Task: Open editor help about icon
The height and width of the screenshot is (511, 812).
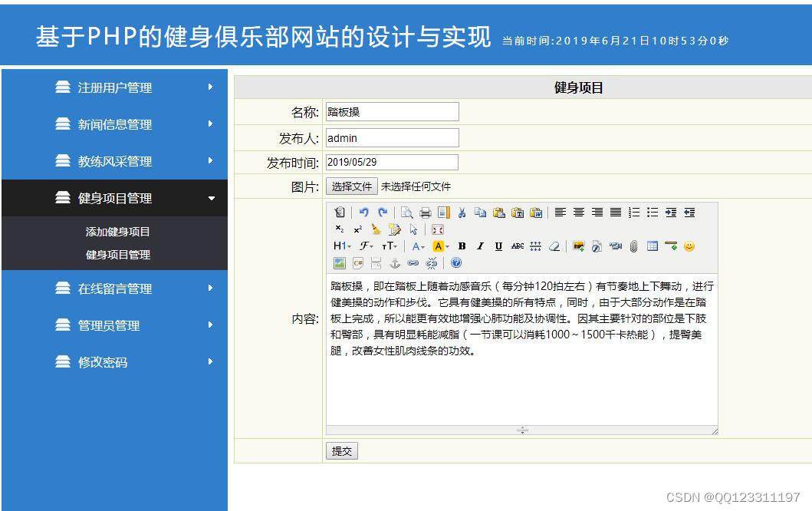Action: (455, 262)
